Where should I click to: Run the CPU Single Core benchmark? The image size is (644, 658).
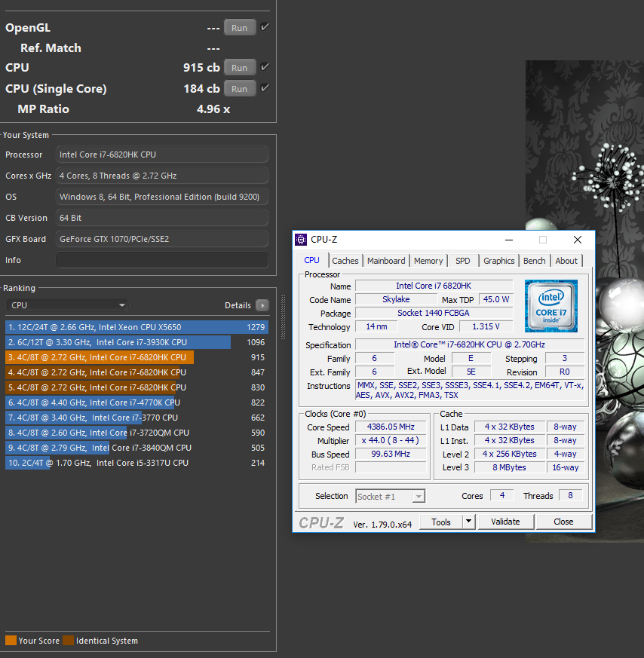click(x=239, y=88)
